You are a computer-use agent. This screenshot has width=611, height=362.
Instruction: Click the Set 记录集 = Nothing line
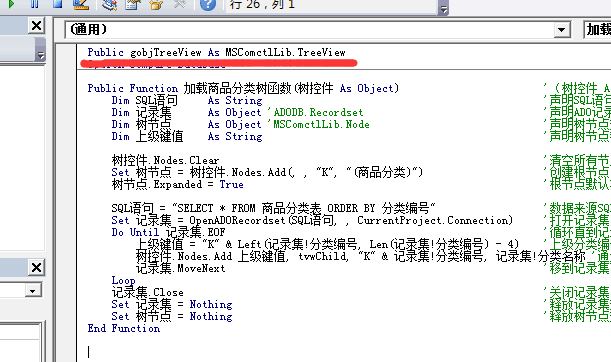(172, 305)
